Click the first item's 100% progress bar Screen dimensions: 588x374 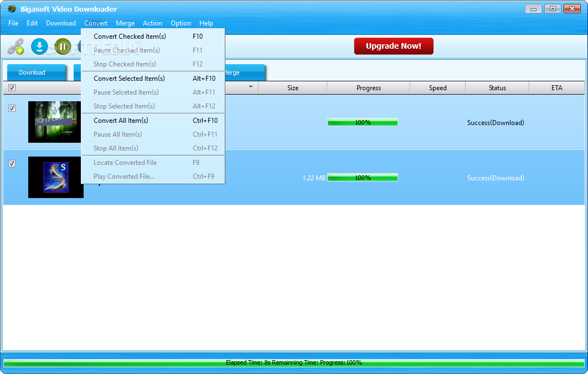[x=363, y=122]
